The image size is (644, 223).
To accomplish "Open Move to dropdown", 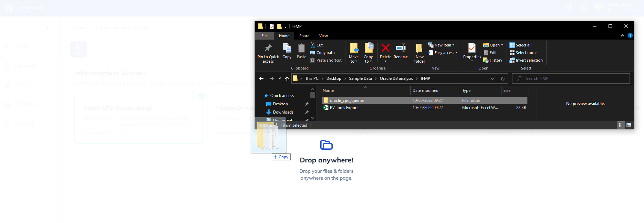I will 354,53.
